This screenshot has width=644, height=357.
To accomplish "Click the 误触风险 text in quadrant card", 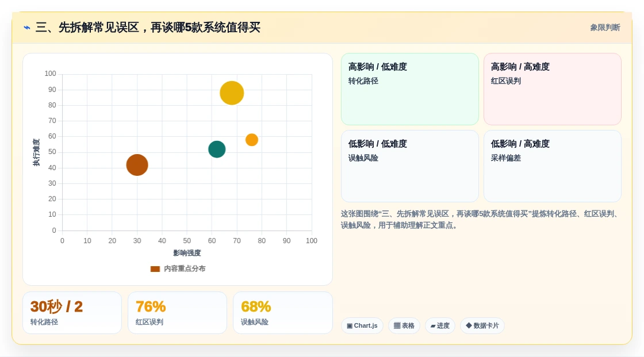I will pyautogui.click(x=363, y=158).
